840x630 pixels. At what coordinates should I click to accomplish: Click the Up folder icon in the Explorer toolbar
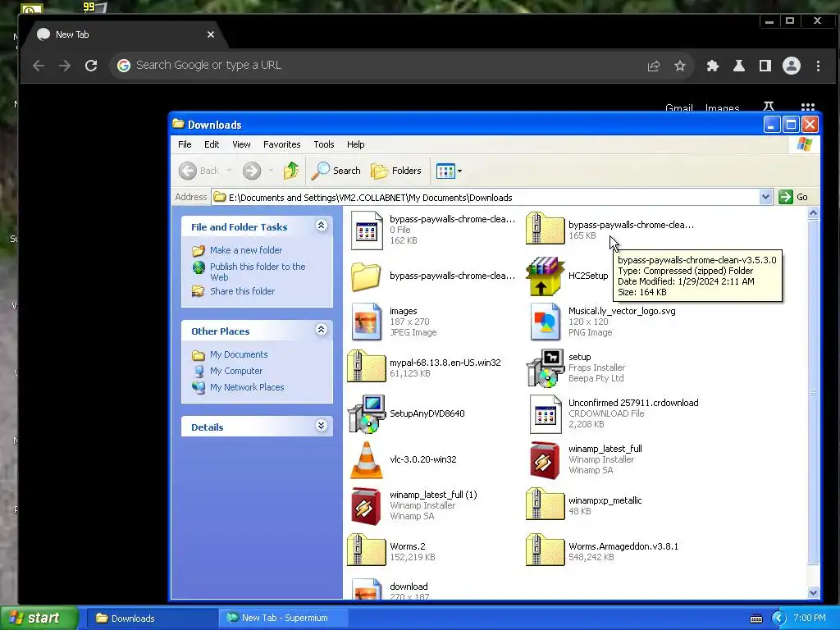[291, 171]
